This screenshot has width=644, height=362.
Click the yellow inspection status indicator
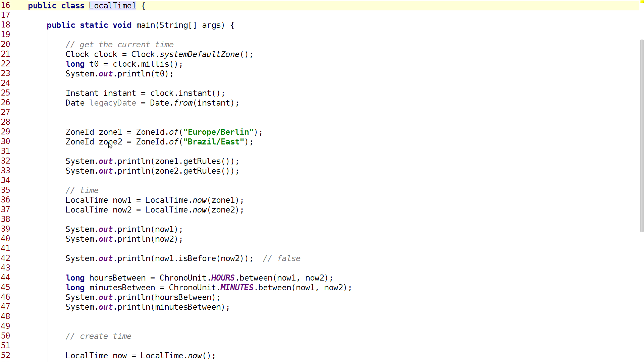point(642,1)
